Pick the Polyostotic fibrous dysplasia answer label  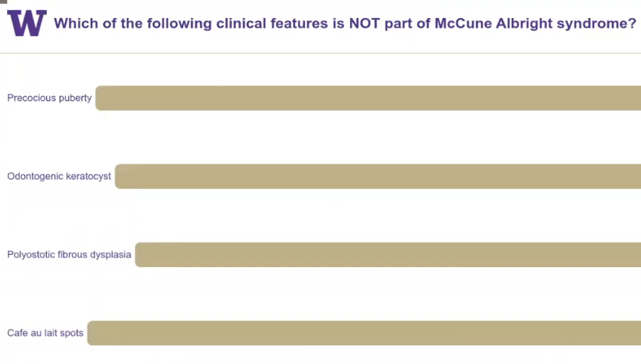69,255
